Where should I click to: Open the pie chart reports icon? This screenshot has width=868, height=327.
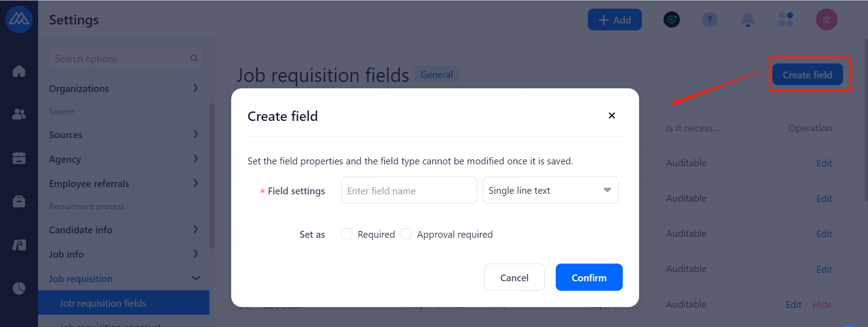pyautogui.click(x=19, y=288)
